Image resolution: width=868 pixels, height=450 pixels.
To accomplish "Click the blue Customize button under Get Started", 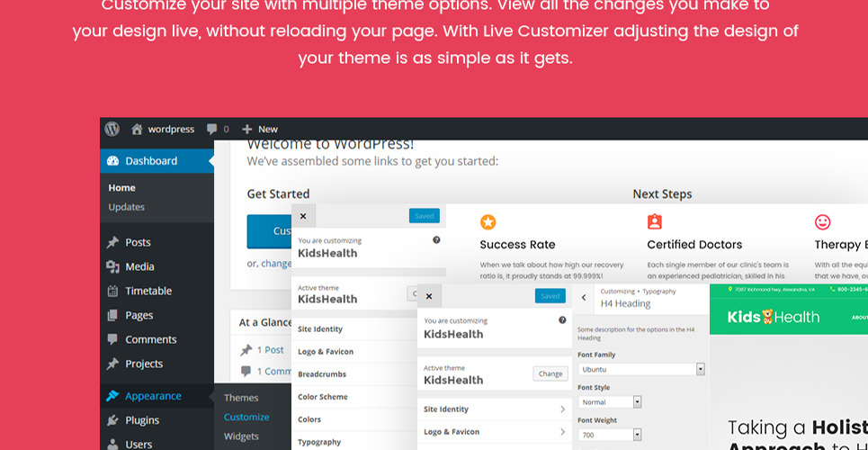I will coord(270,231).
